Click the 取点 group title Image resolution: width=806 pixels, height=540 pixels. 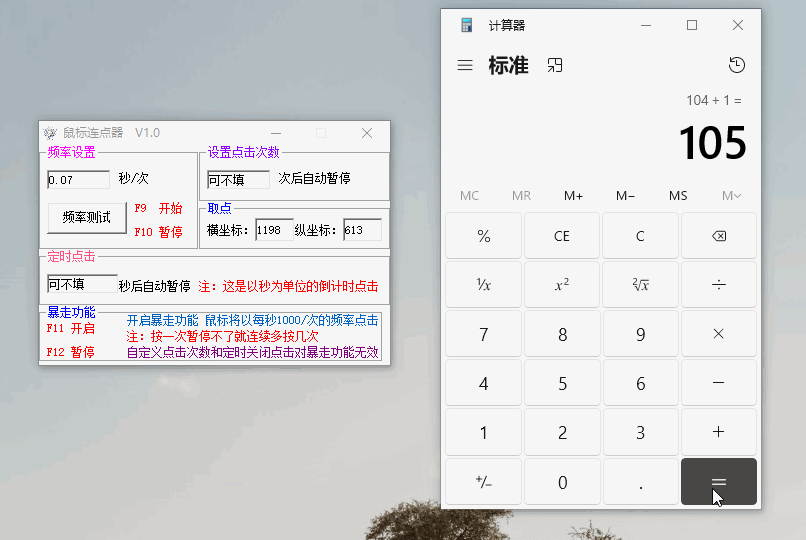(x=219, y=208)
